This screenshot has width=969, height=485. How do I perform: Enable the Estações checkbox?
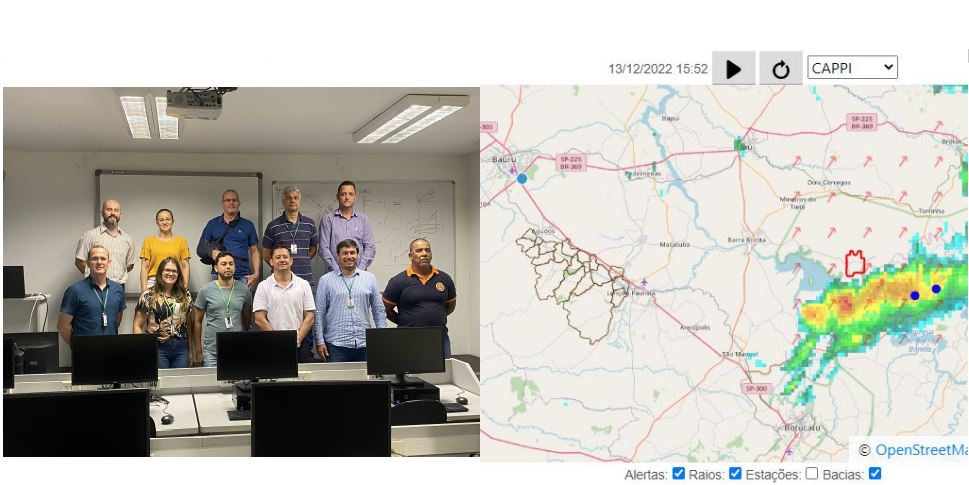tap(811, 473)
